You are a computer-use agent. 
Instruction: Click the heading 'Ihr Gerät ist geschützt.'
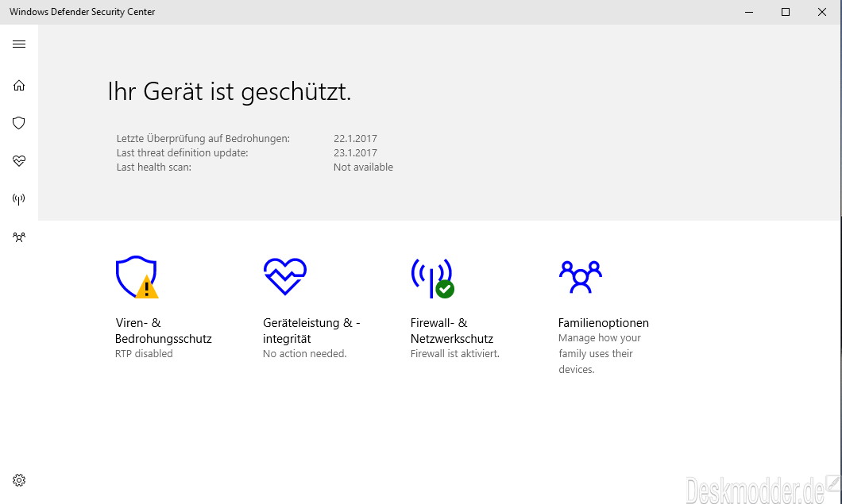(x=230, y=92)
